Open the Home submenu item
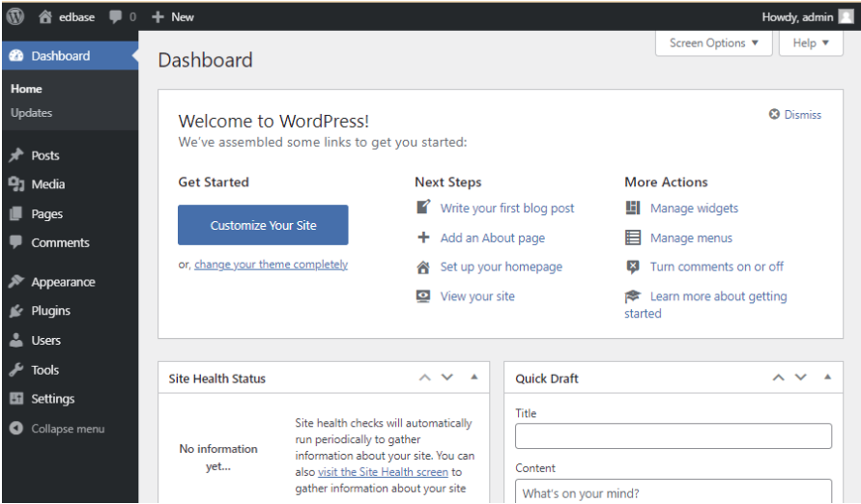 pos(26,88)
